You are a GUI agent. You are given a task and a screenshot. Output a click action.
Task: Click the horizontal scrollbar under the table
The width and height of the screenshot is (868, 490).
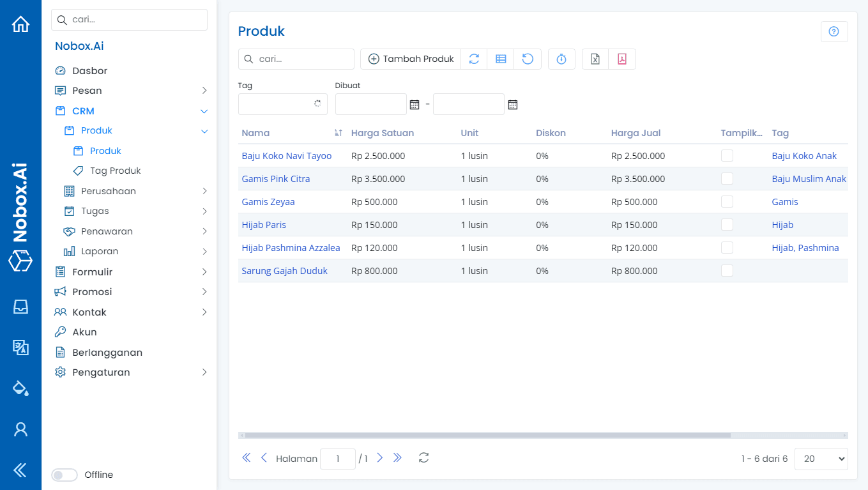(487, 436)
